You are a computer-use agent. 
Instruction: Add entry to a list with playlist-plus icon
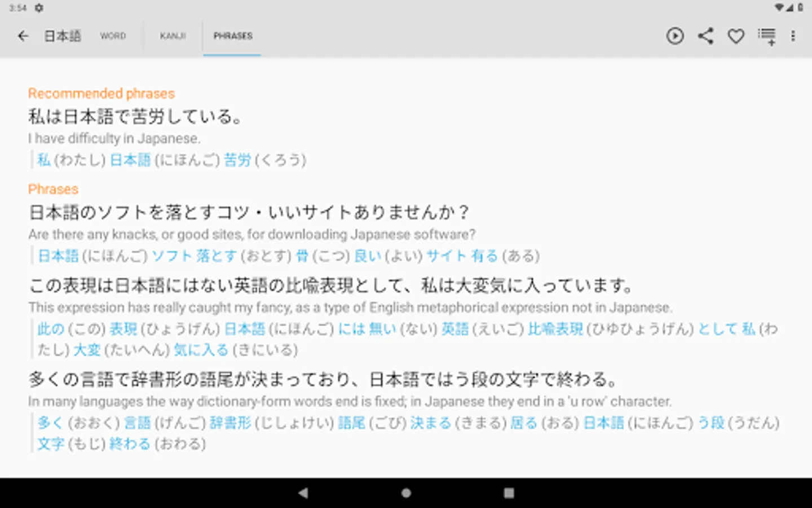[x=767, y=36]
